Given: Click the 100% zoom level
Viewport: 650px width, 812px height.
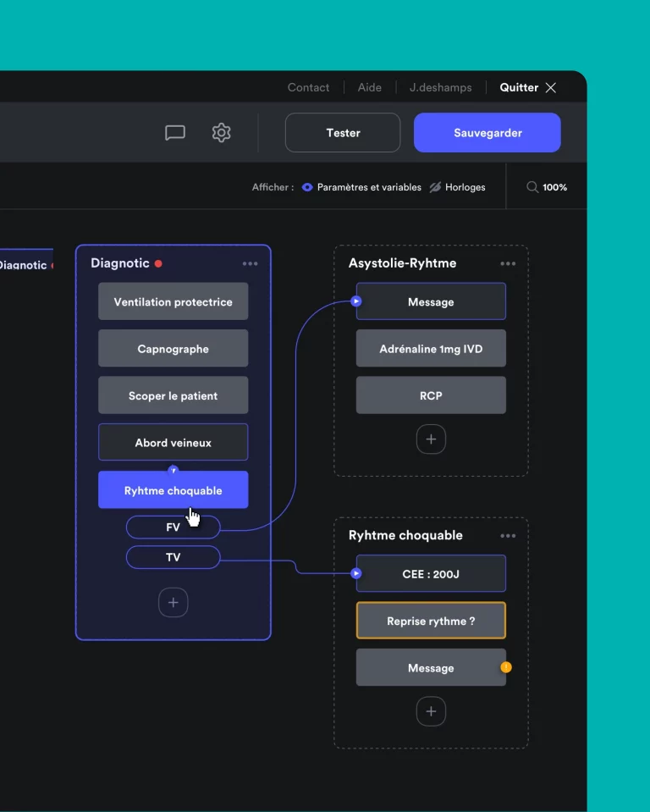Looking at the screenshot, I should tap(555, 187).
